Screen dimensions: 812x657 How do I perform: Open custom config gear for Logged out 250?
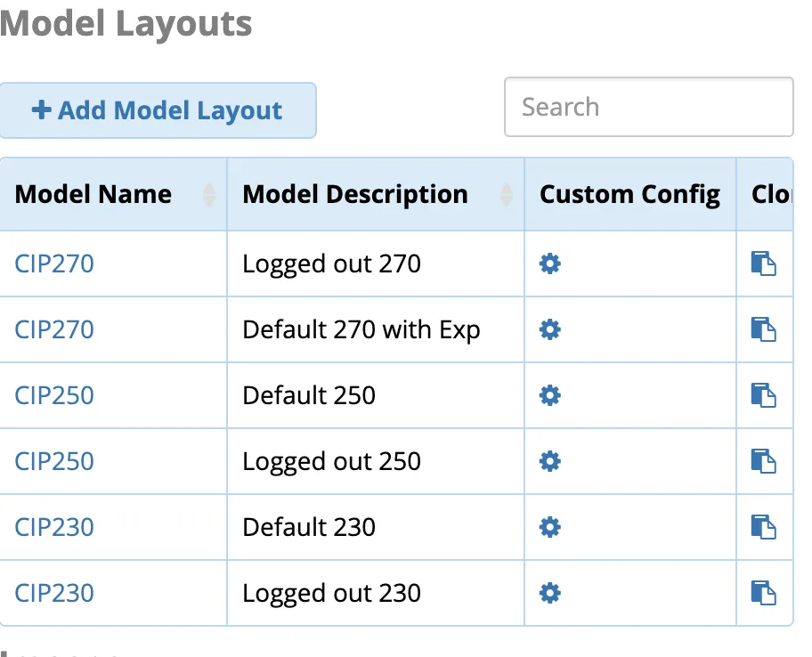coord(550,461)
